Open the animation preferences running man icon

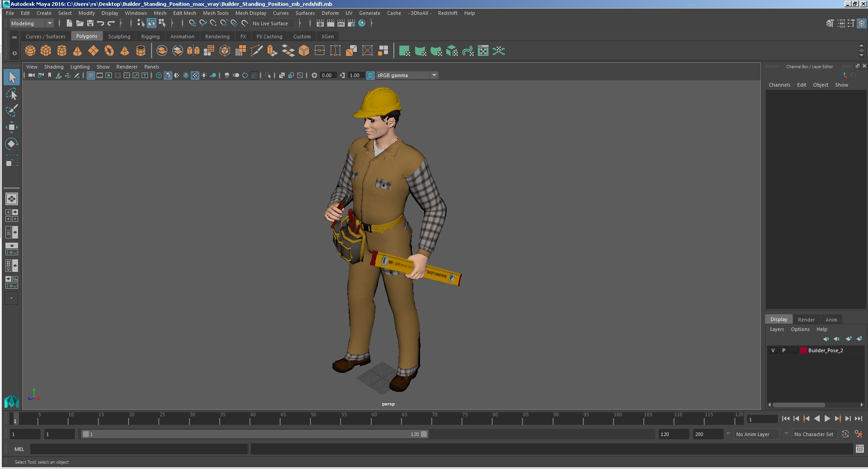859,434
